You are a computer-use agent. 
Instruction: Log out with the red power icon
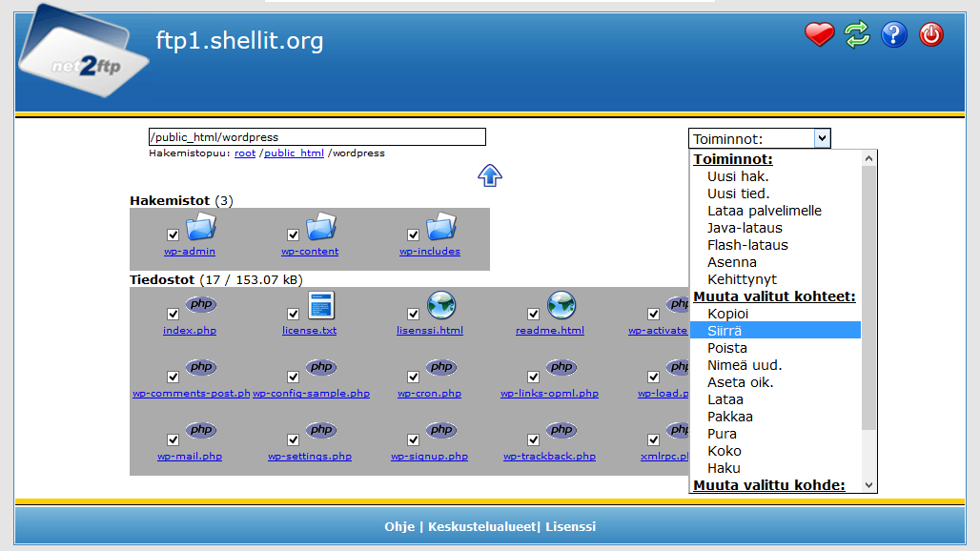pos(931,34)
